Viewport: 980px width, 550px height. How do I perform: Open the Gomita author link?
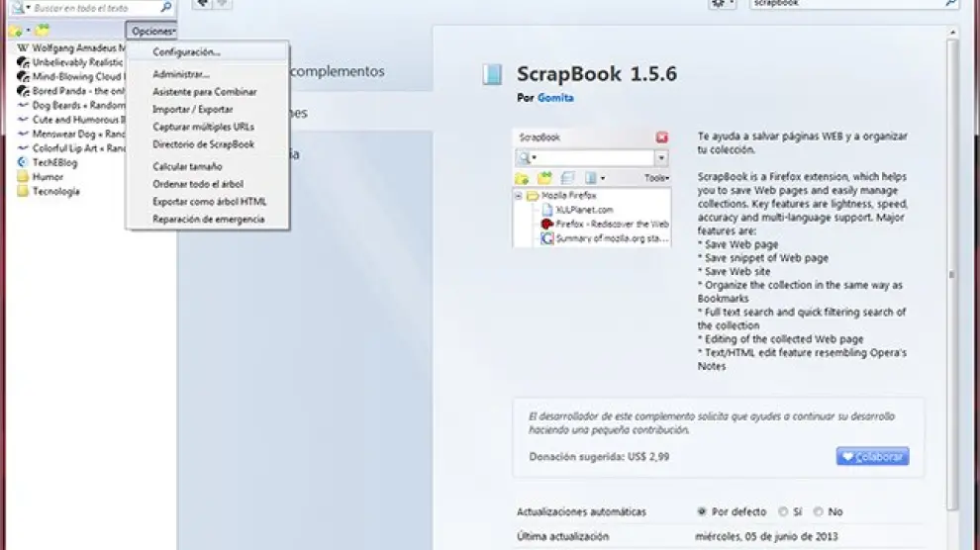[555, 98]
